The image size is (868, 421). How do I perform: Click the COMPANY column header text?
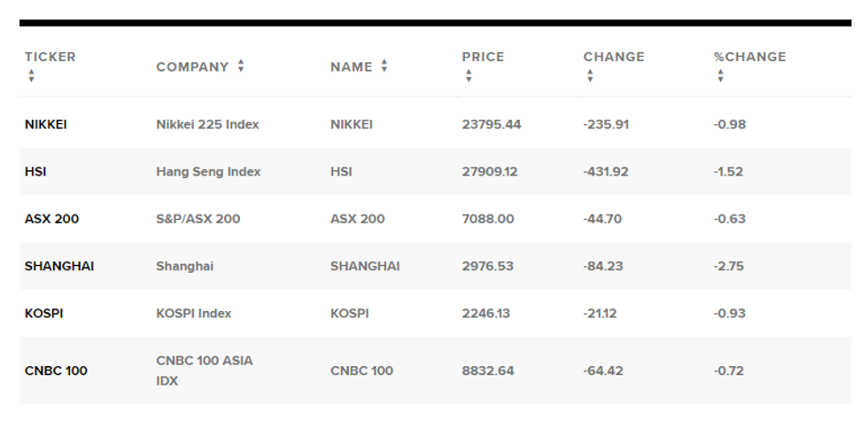pos(192,66)
